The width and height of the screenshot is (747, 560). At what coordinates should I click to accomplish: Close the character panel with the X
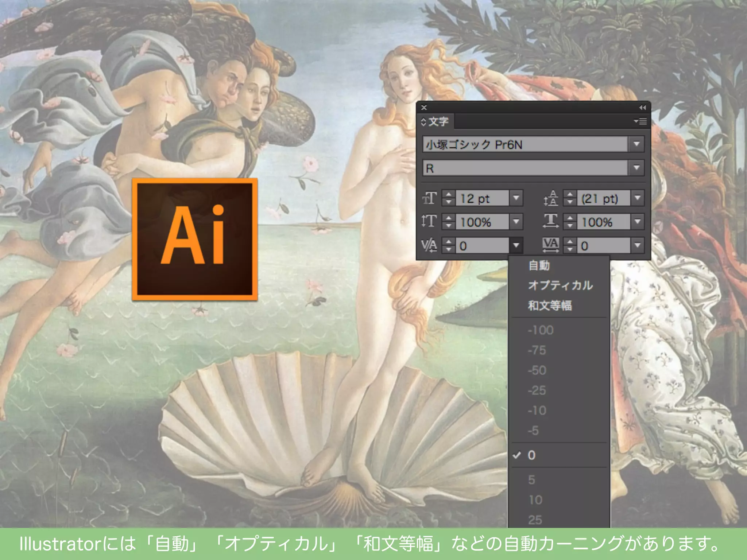pyautogui.click(x=424, y=108)
